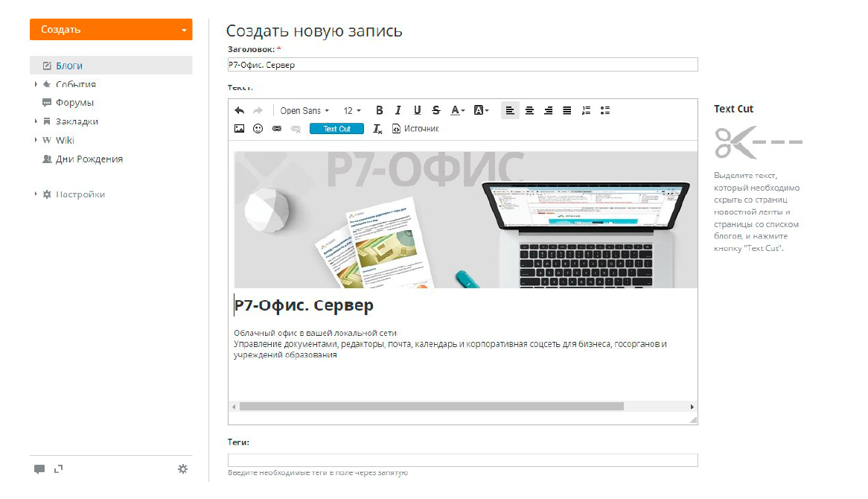Click the Р7-Офис. Сервер heading in editor

tap(304, 305)
